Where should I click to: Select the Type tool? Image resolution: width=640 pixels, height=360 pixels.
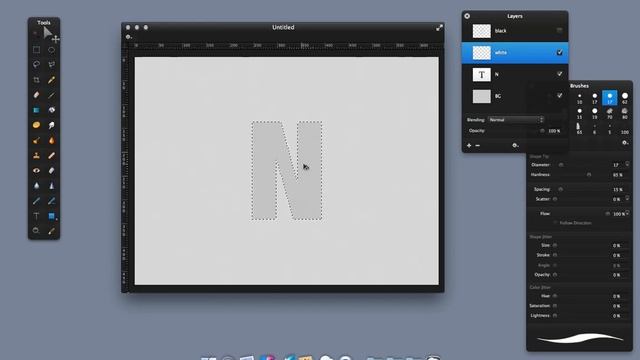coord(36,216)
